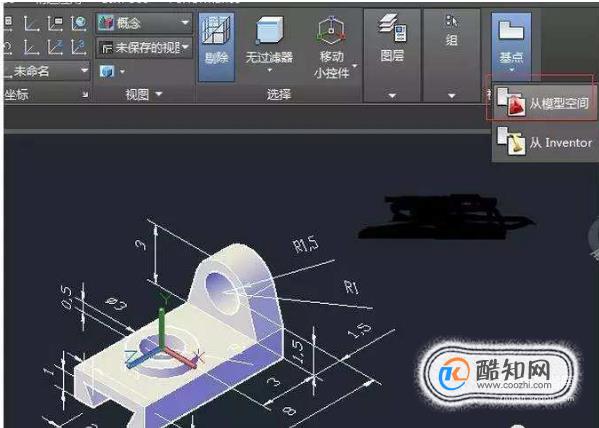Expand the 图层 panel bottom arrow
599x428 pixels.
click(x=392, y=95)
